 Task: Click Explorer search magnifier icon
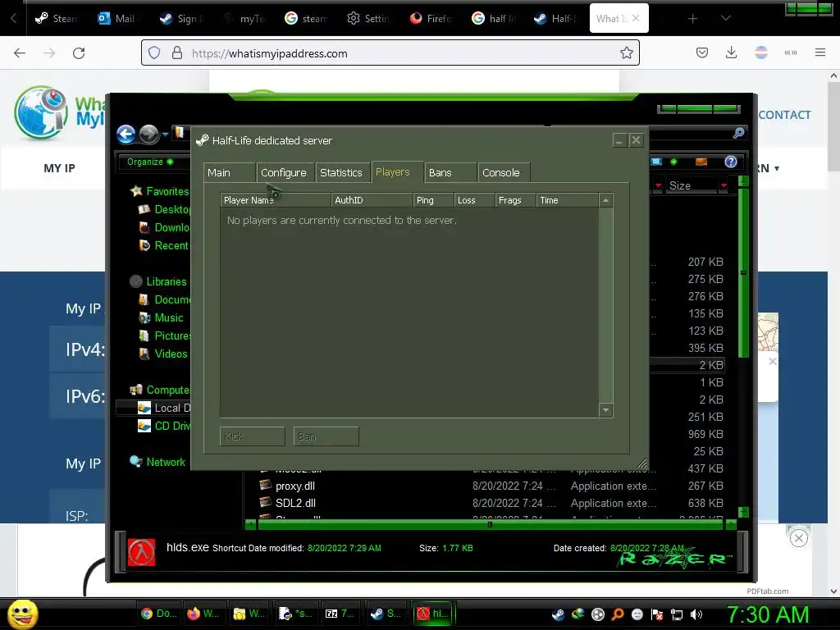[738, 133]
